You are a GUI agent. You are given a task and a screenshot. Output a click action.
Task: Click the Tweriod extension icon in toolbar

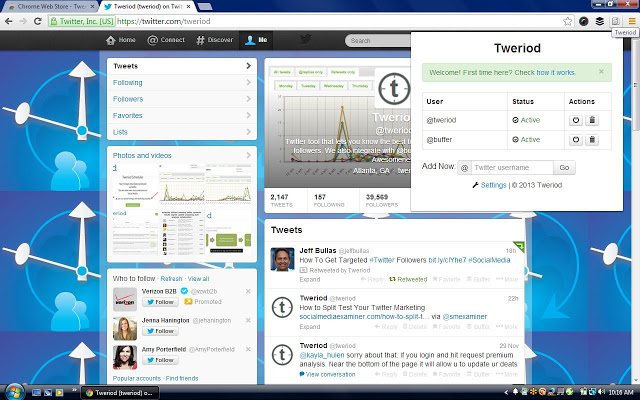pos(617,20)
